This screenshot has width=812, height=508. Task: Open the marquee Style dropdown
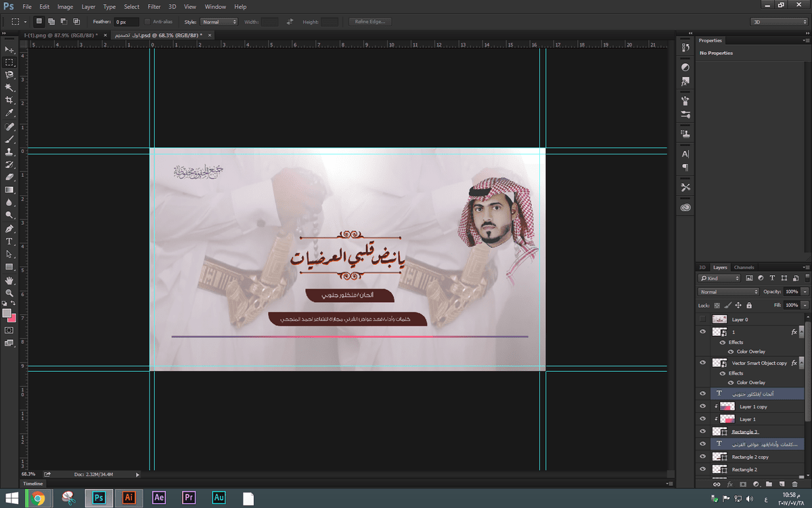(x=219, y=22)
